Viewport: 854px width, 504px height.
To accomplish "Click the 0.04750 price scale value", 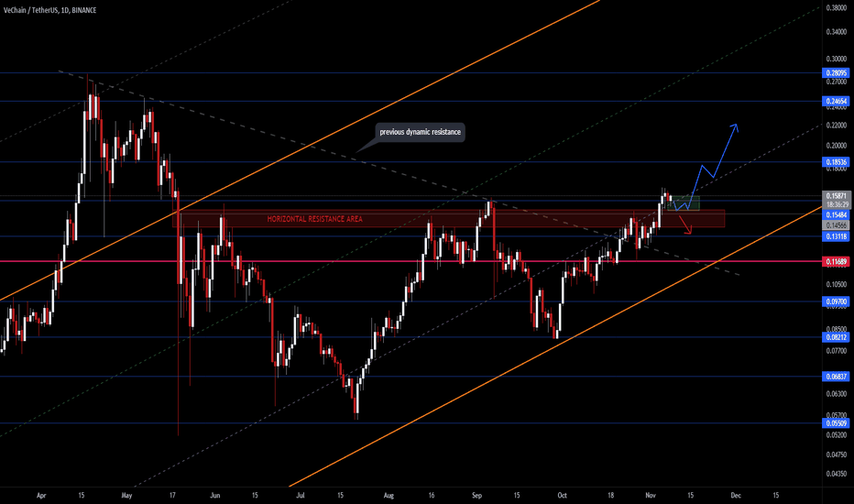I will [836, 454].
